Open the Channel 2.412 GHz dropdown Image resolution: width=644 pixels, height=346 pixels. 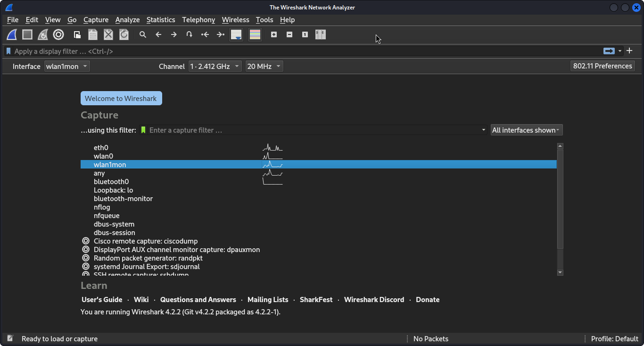point(215,67)
